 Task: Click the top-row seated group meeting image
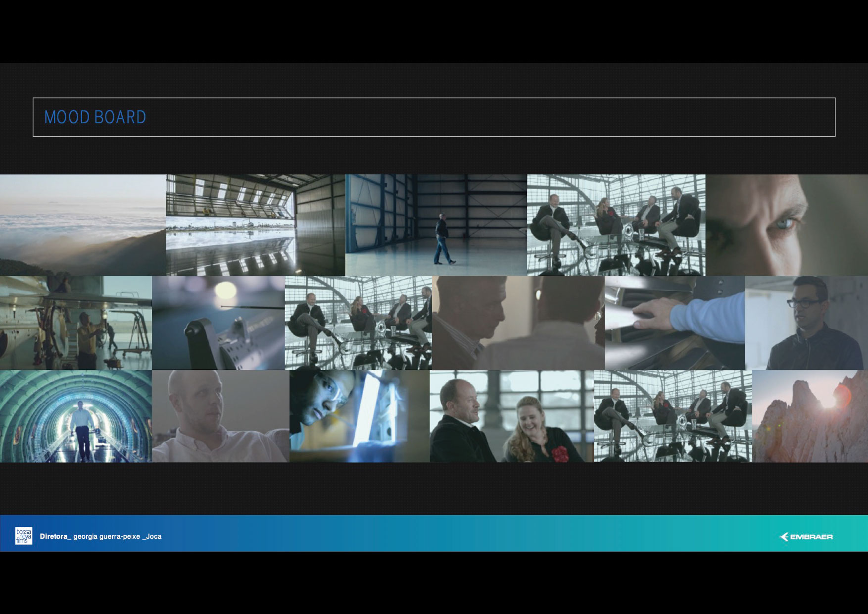click(x=616, y=225)
